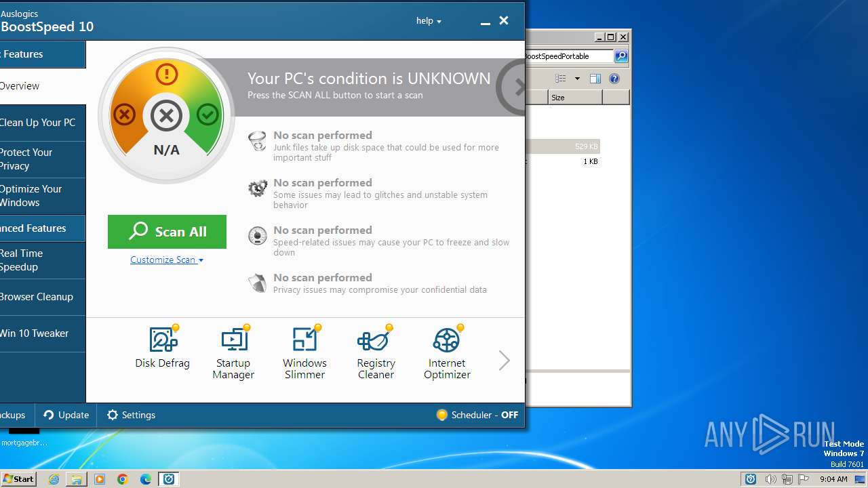This screenshot has height=488, width=868.
Task: Click the search button in Explorer window
Action: point(621,56)
